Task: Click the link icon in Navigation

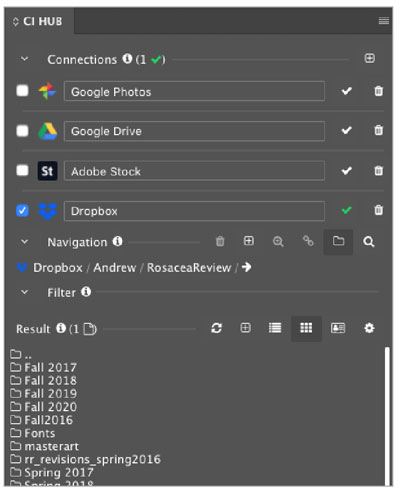Action: click(308, 241)
